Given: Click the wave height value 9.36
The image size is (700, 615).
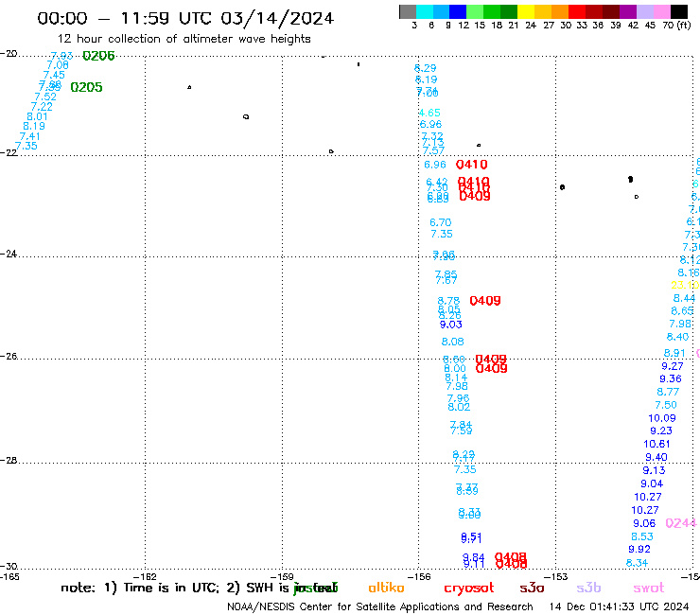Looking at the screenshot, I should pos(671,378).
